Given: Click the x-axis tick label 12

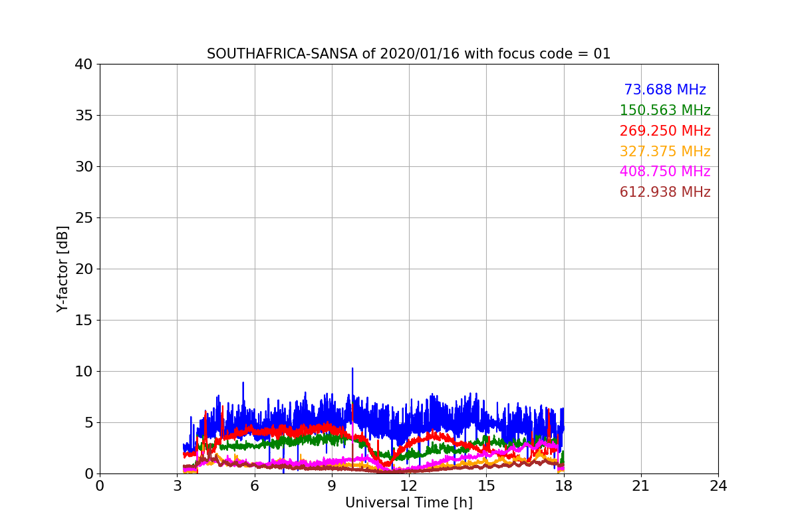Looking at the screenshot, I should click(x=409, y=486).
